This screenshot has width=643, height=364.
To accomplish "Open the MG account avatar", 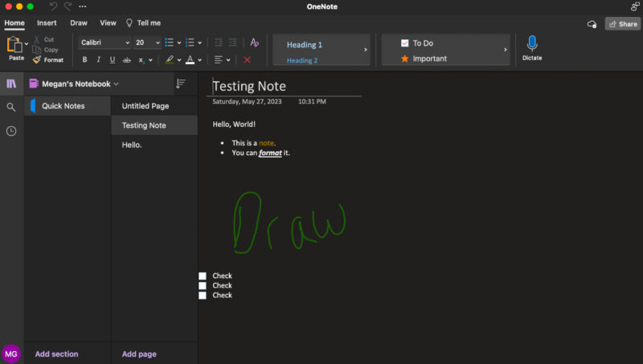I will [11, 354].
